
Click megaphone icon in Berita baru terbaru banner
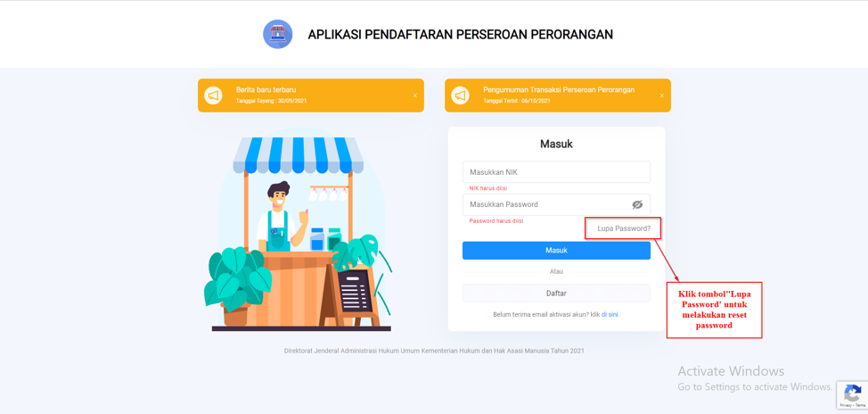coord(213,95)
